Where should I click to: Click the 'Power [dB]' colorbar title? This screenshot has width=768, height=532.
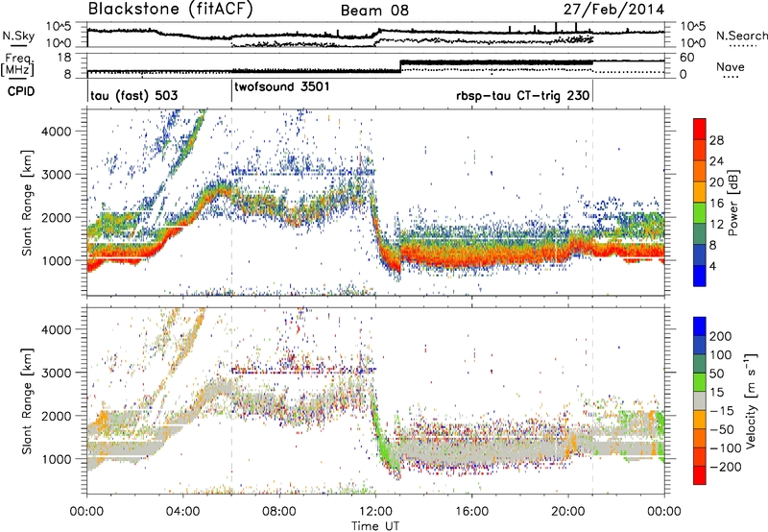point(732,203)
